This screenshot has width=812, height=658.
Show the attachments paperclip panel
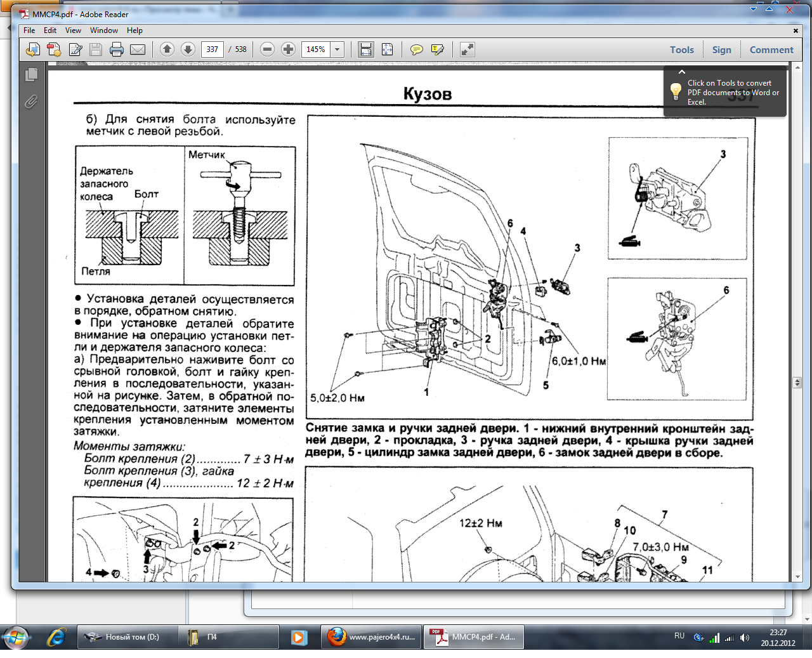[x=31, y=102]
